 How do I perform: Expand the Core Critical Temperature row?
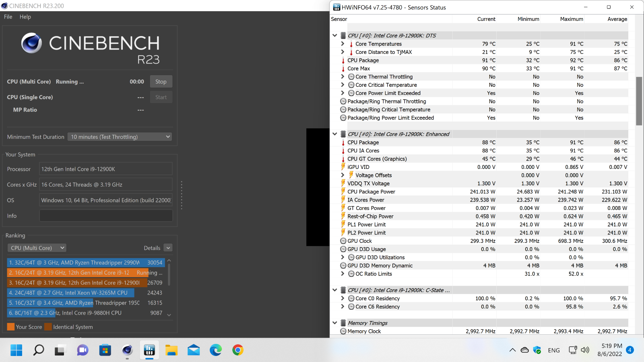pos(343,84)
